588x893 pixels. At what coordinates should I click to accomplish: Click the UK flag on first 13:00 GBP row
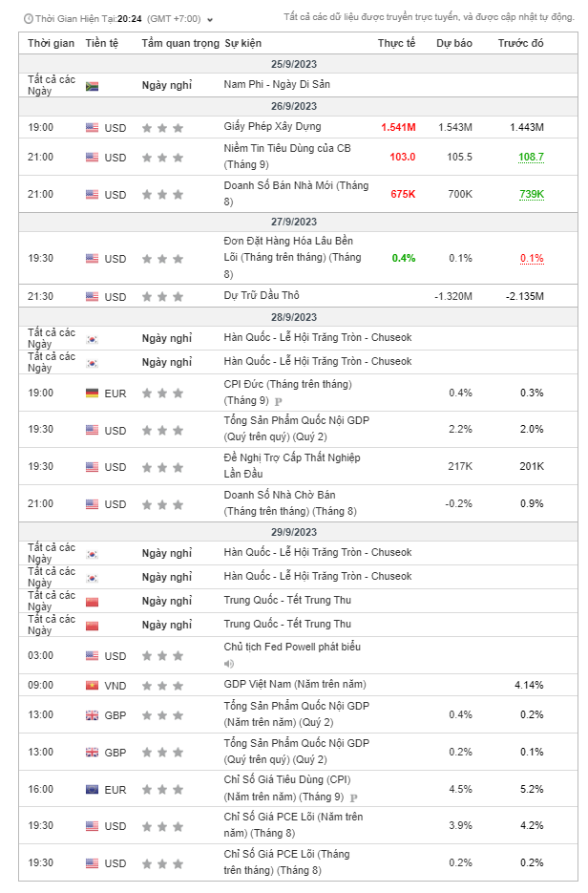tap(92, 715)
